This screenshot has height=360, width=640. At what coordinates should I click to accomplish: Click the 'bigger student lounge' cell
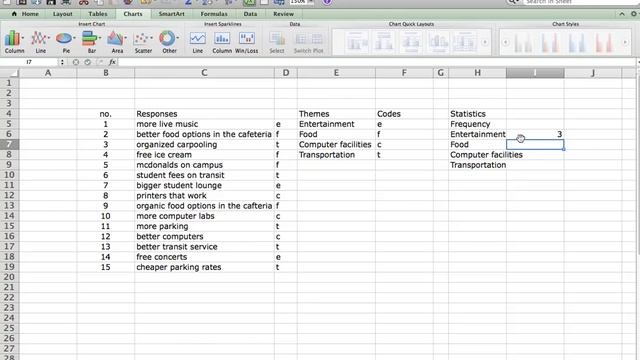click(x=204, y=185)
